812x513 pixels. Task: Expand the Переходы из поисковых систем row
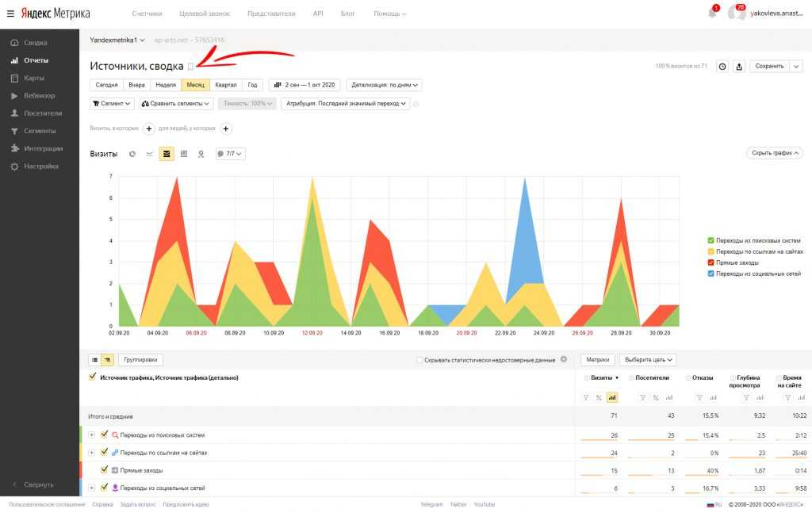(92, 435)
